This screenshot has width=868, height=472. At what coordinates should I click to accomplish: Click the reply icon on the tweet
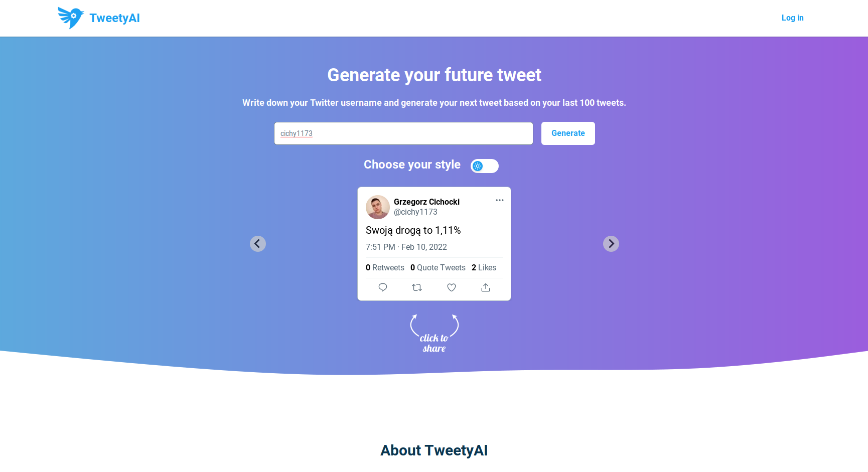[383, 287]
